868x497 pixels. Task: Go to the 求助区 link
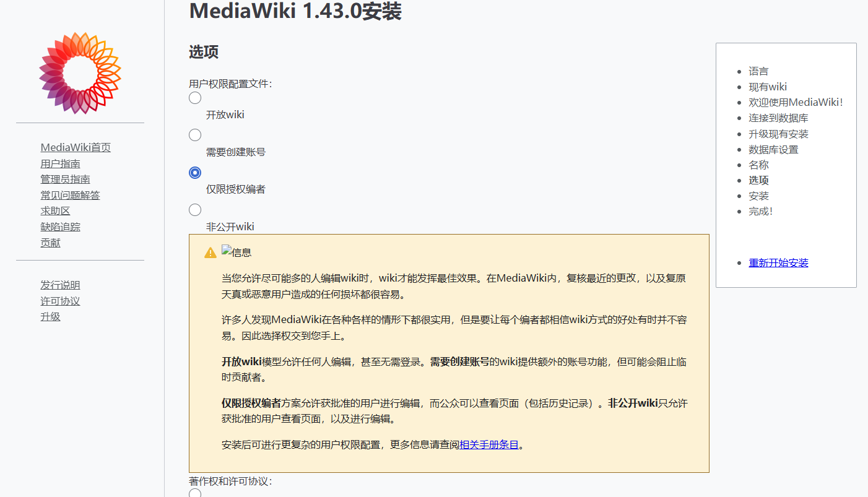pos(55,211)
